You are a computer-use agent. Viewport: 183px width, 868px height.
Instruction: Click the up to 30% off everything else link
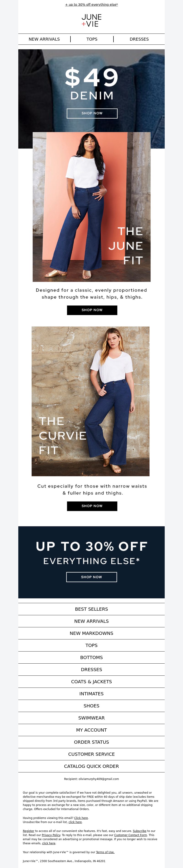[91, 5]
